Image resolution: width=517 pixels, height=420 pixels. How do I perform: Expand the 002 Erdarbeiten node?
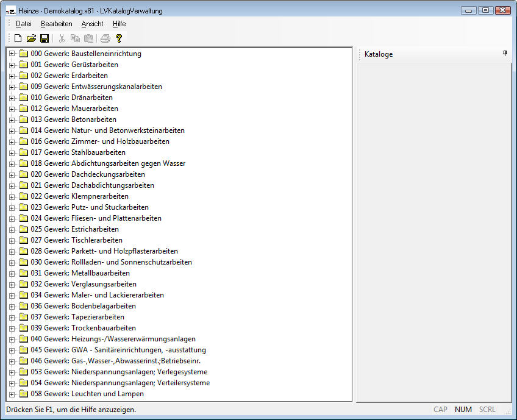(12, 76)
